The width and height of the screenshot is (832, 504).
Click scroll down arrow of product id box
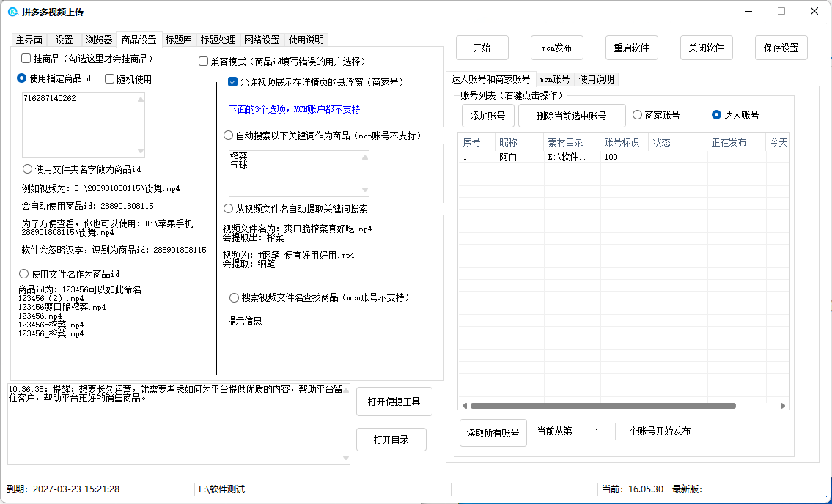(x=141, y=151)
